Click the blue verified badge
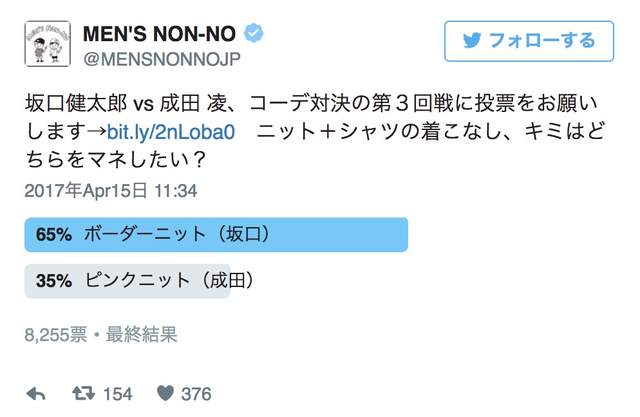Screen dimensions: 640x417 257,36
